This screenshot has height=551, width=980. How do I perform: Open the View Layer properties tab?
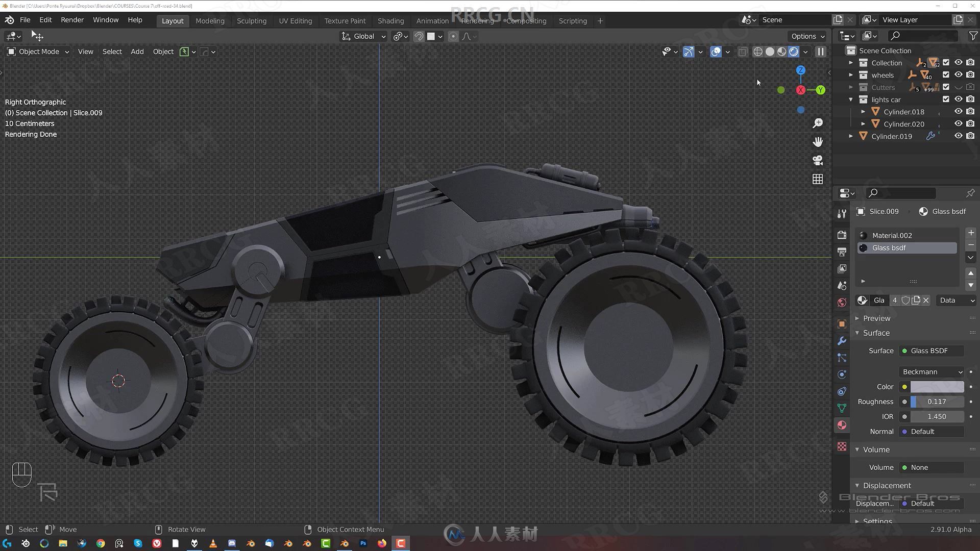click(x=842, y=268)
